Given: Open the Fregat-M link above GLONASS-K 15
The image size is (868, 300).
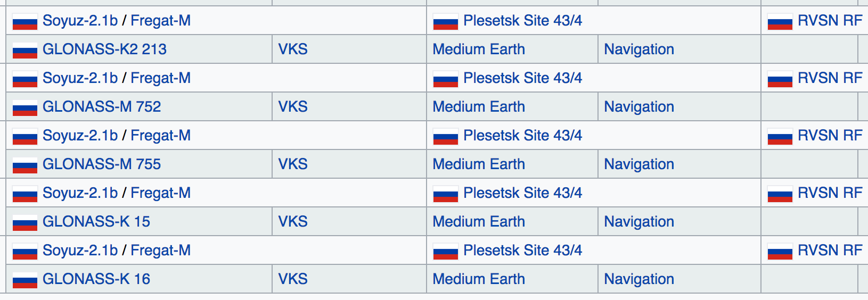Looking at the screenshot, I should [x=160, y=193].
